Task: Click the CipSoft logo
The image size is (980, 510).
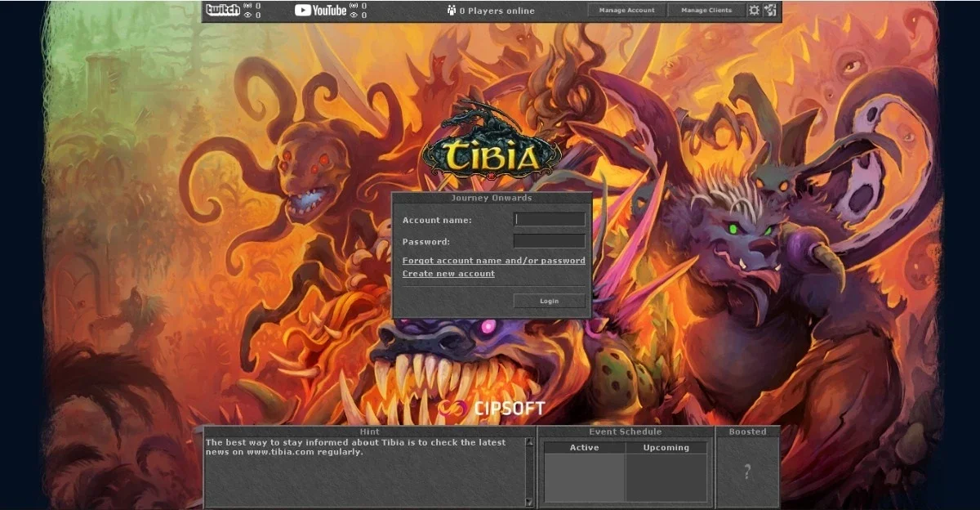Action: click(491, 408)
